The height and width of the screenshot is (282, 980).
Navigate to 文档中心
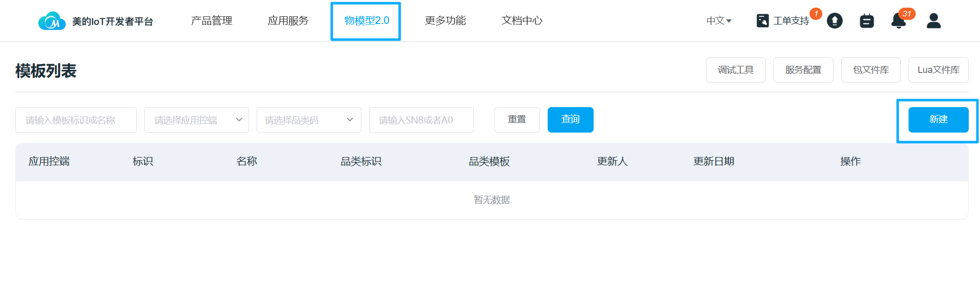point(522,21)
